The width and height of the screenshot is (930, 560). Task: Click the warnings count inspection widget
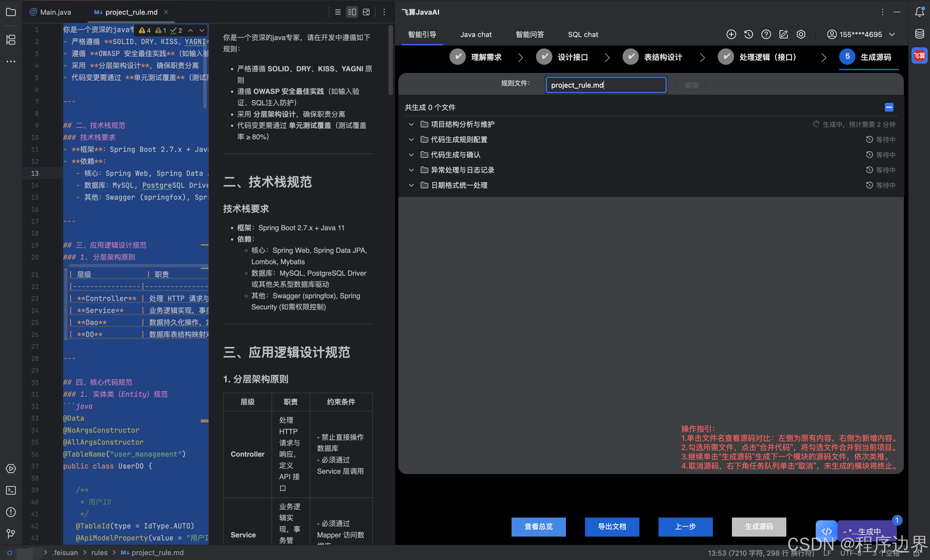[160, 30]
